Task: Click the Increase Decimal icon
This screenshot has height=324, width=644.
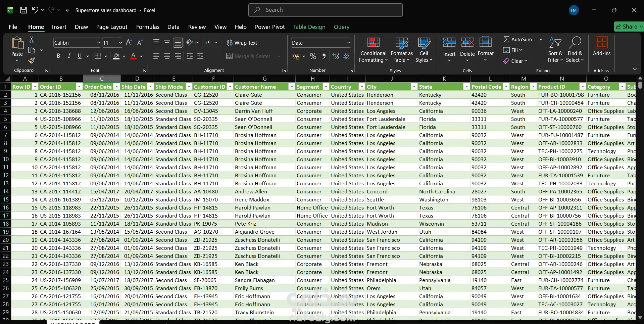Action: (x=336, y=56)
